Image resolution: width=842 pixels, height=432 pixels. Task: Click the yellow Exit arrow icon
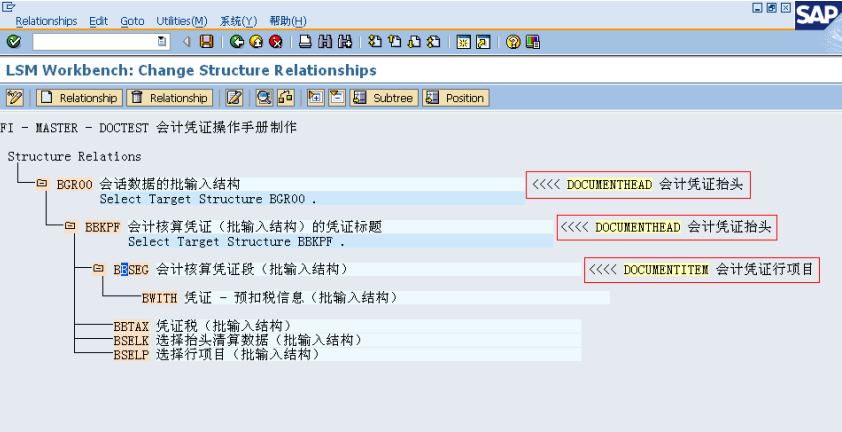[x=256, y=42]
